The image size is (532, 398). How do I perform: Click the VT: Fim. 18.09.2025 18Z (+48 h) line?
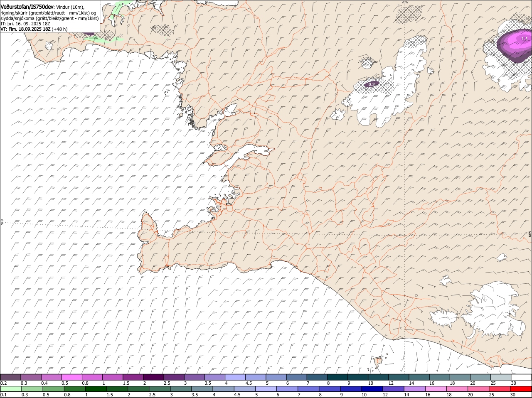coord(34,29)
